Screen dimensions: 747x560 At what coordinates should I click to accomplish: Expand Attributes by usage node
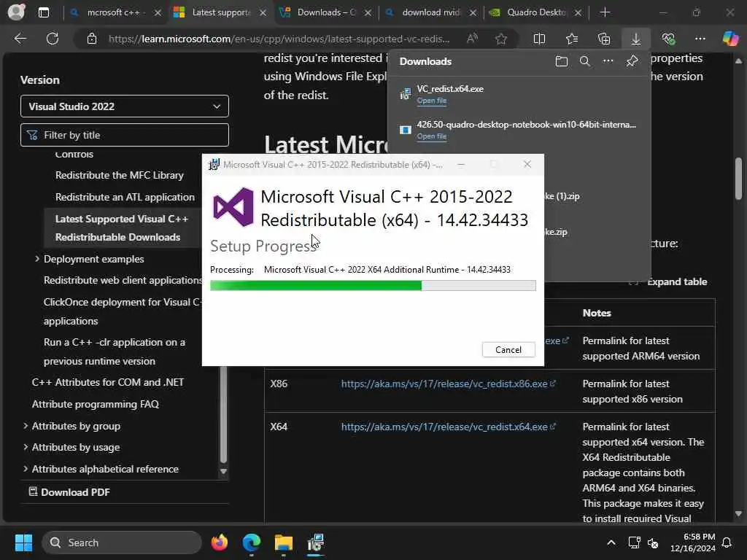click(x=26, y=447)
